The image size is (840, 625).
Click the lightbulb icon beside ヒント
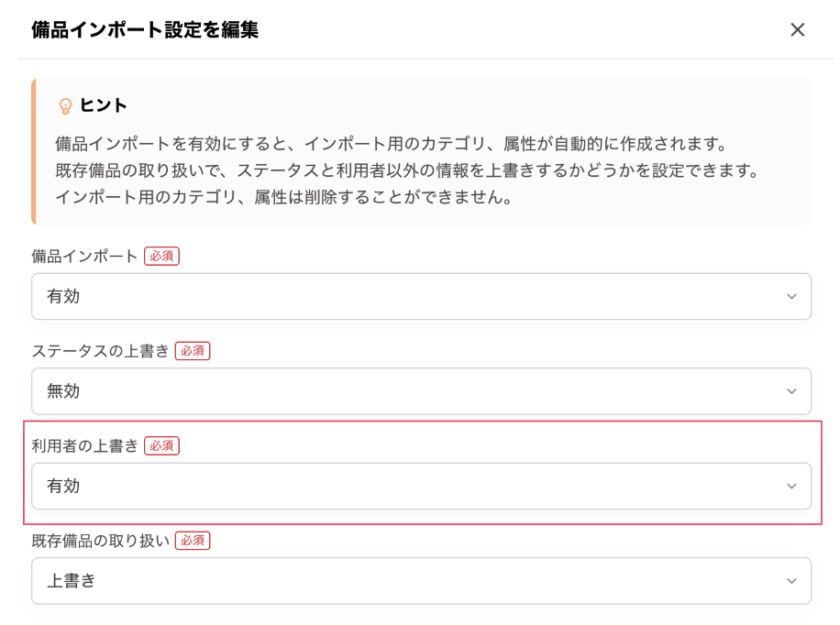[x=65, y=106]
